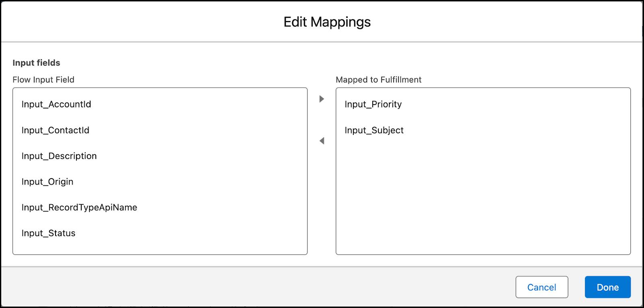Viewport: 644px width, 308px height.
Task: Select Input_AccountId in Flow Input Field list
Action: click(56, 104)
